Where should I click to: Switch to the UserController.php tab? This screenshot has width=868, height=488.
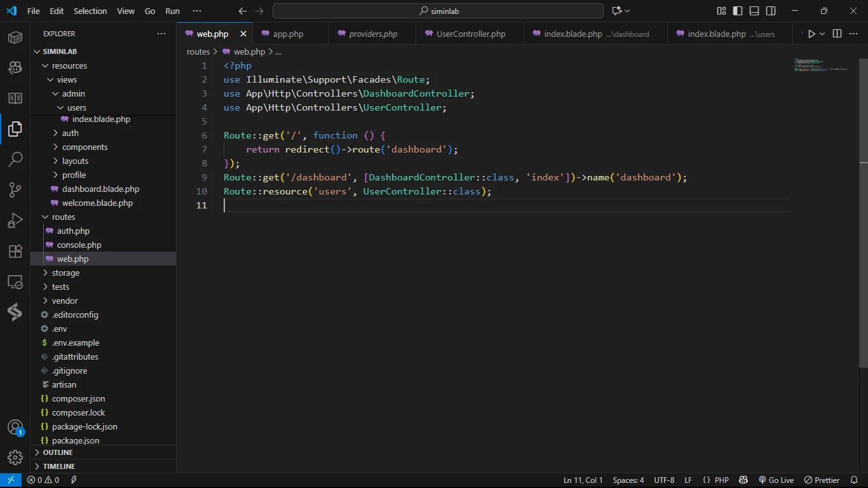pos(470,34)
